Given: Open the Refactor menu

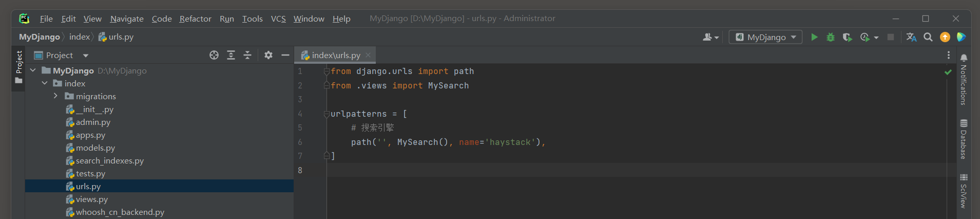Looking at the screenshot, I should pos(195,19).
